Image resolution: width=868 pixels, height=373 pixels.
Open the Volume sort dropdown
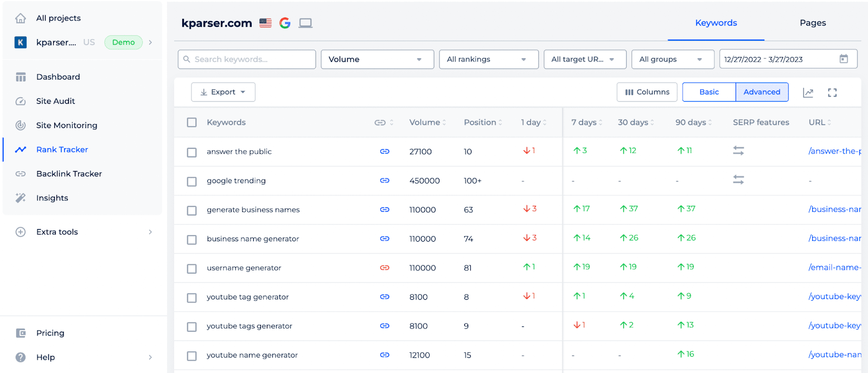pyautogui.click(x=377, y=59)
